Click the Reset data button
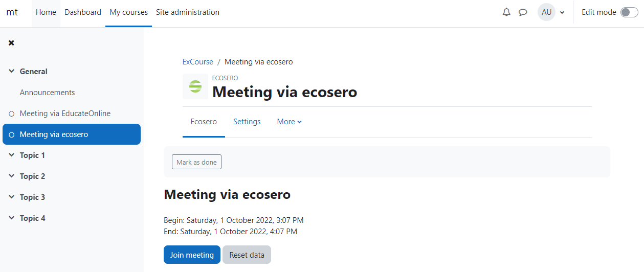Image resolution: width=644 pixels, height=272 pixels. coord(247,255)
